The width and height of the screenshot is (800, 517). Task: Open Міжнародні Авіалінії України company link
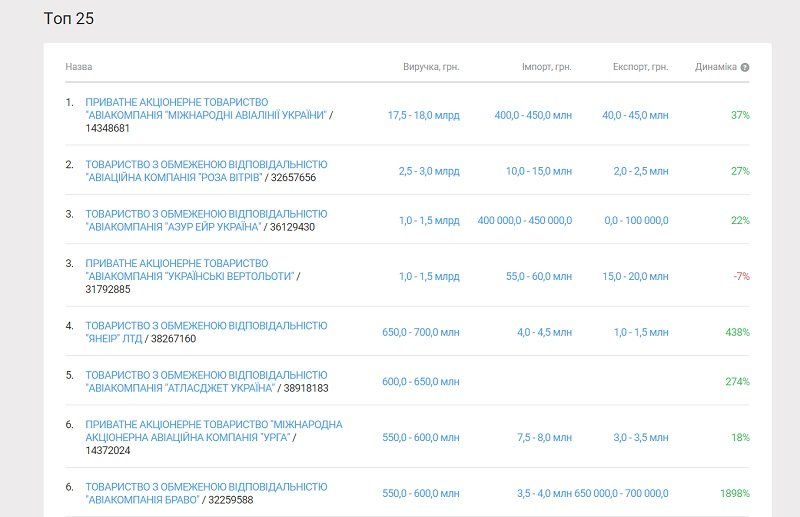click(206, 109)
